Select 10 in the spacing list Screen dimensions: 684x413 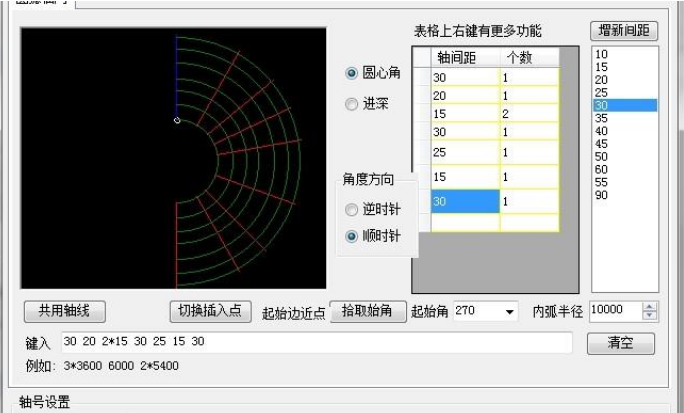pyautogui.click(x=625, y=54)
